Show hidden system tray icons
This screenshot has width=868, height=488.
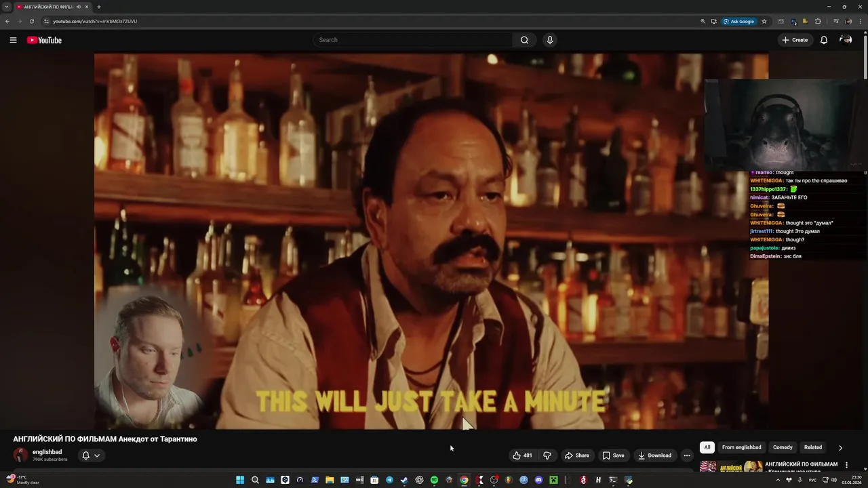(778, 480)
